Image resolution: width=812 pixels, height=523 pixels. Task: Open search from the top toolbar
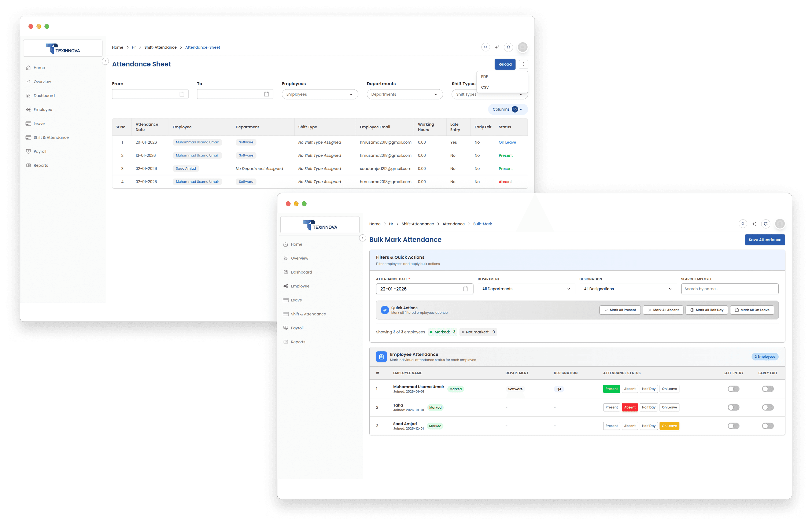tap(743, 224)
